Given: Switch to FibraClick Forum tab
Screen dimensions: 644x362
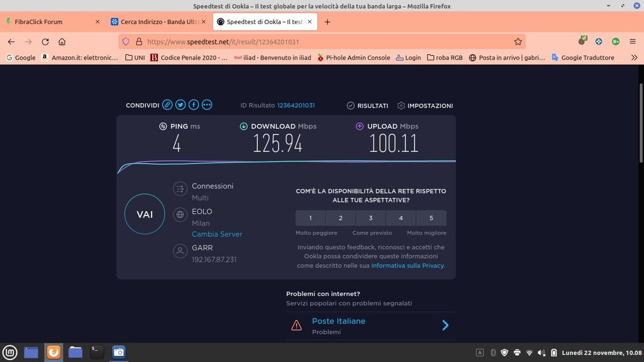Looking at the screenshot, I should pos(53,22).
